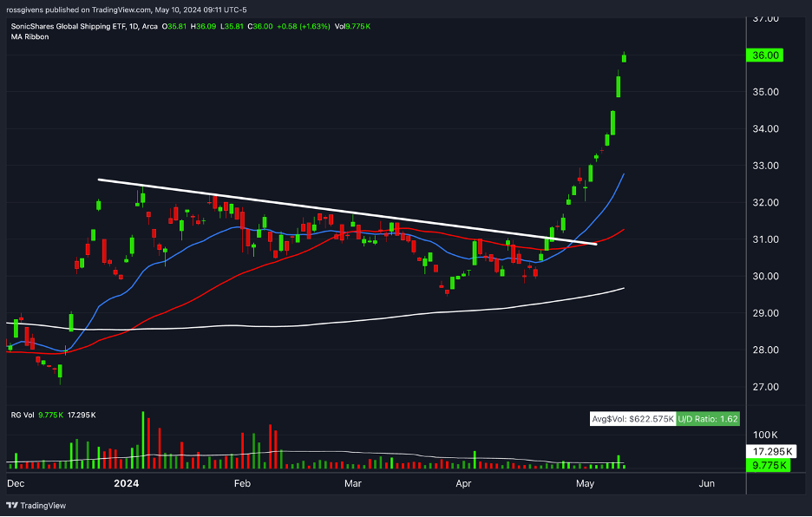The width and height of the screenshot is (812, 517).
Task: Click the Vol 9.775K value in header
Action: [352, 26]
